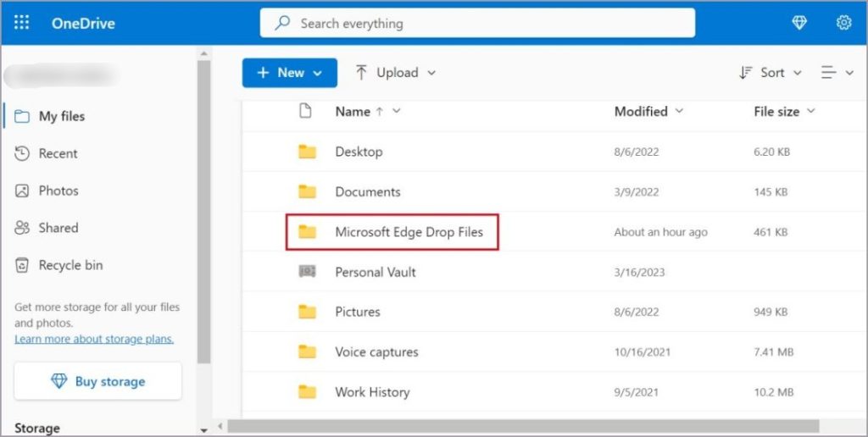Open the Pictures folder name
The height and width of the screenshot is (437, 868).
358,312
